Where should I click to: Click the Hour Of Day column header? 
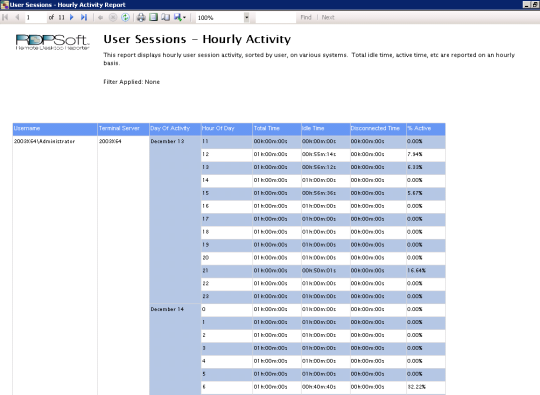[x=227, y=129]
